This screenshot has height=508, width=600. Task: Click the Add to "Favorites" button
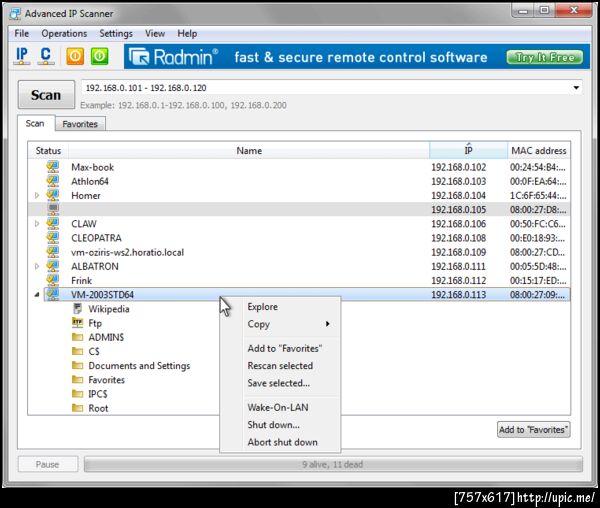pos(533,430)
